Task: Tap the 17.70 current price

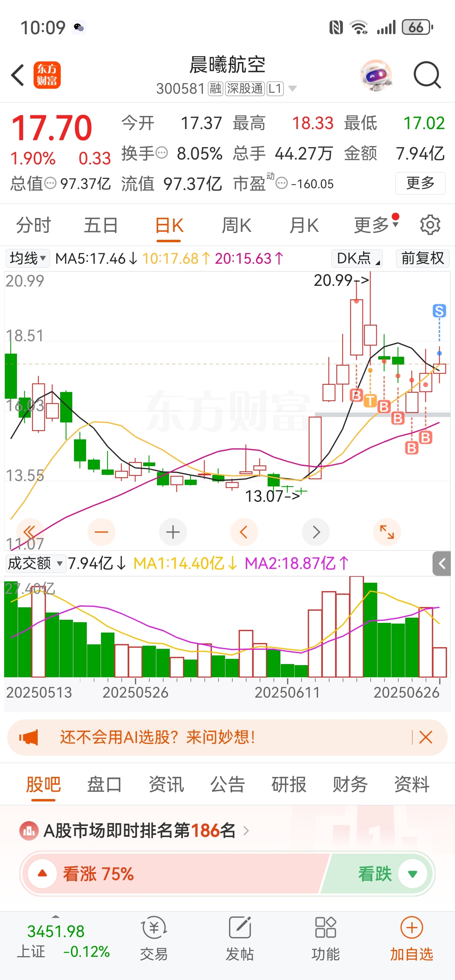Action: 52,128
